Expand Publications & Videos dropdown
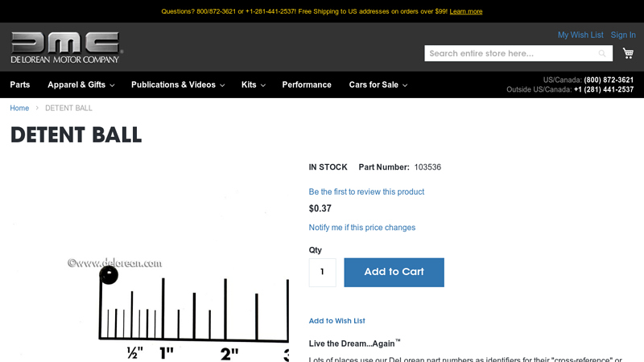Screen dimensions: 644x362 point(177,84)
